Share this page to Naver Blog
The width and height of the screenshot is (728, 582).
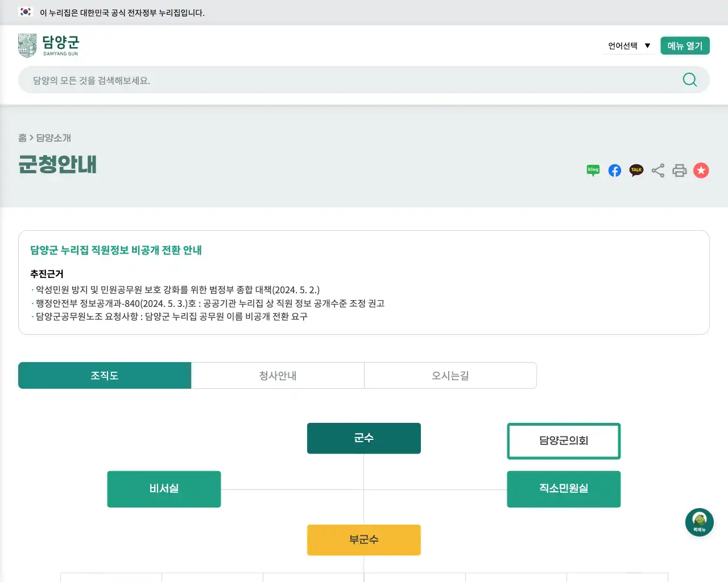(x=593, y=170)
